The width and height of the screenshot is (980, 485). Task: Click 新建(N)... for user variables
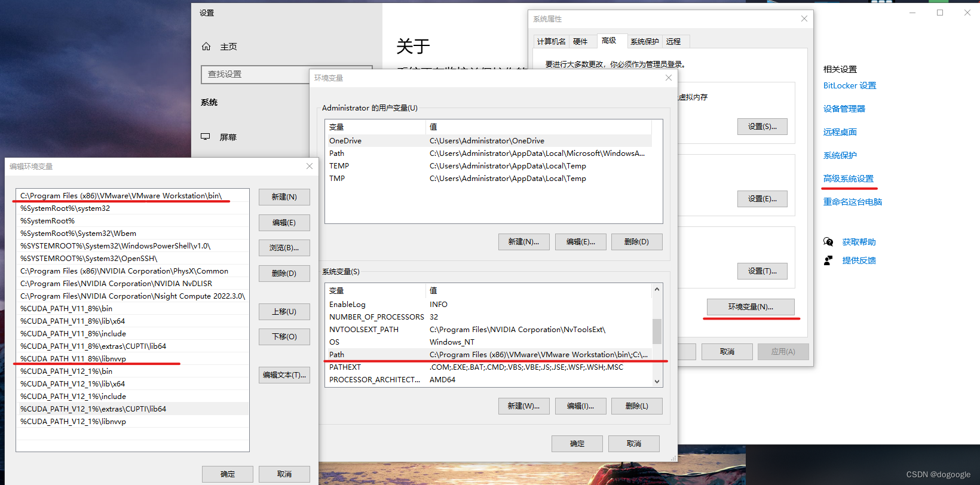[x=524, y=242]
